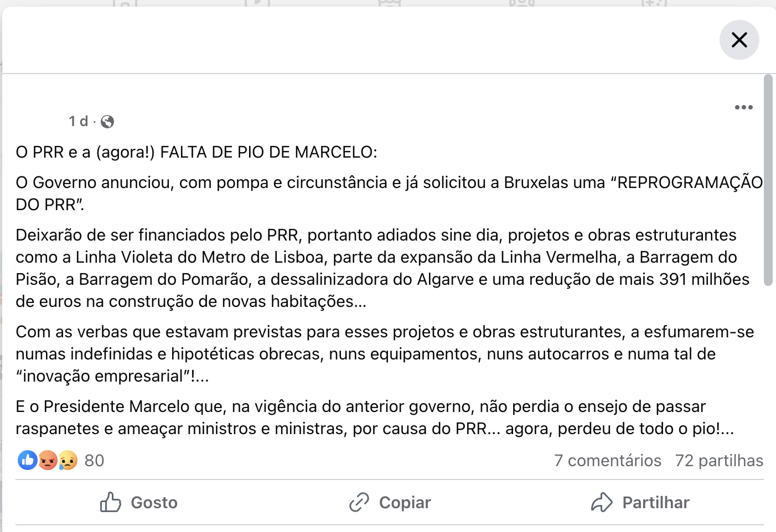
Task: Close the post dialog with X
Action: click(739, 40)
